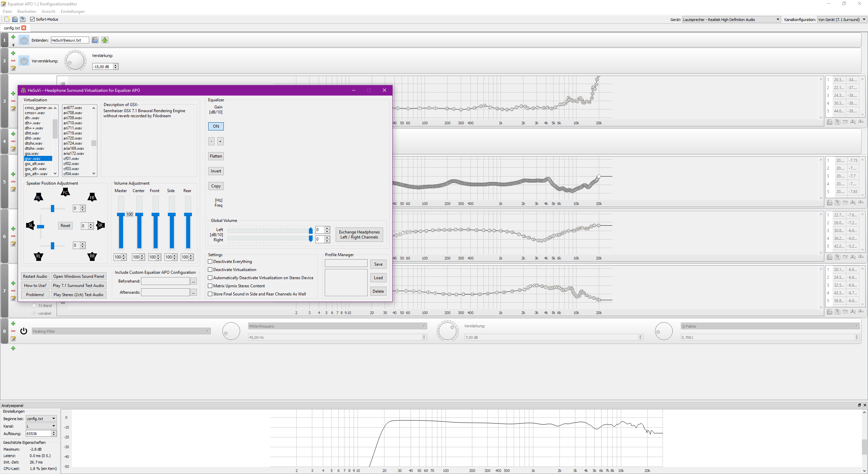Click Exchange Headphones Left / Right Channels
This screenshot has height=474, width=868.
(359, 234)
